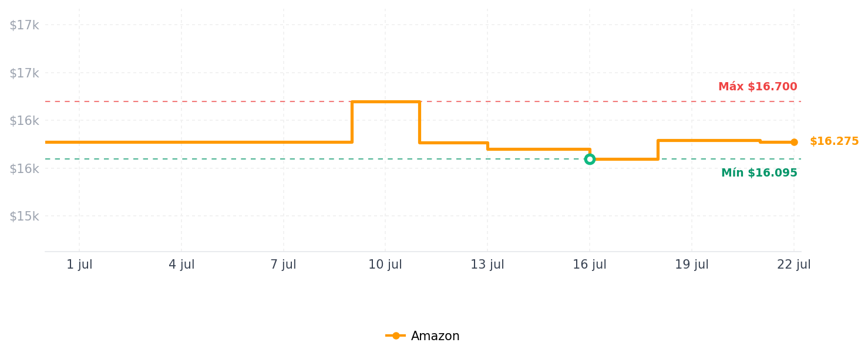Screen dimensions: 868x356
Task: Select the 4 jul axis label
Action: 181,265
